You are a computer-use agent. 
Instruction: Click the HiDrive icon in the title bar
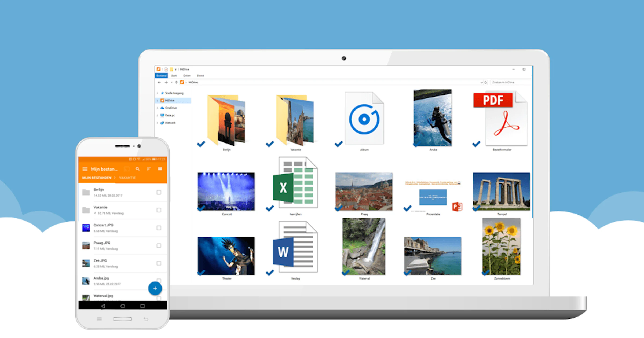159,69
